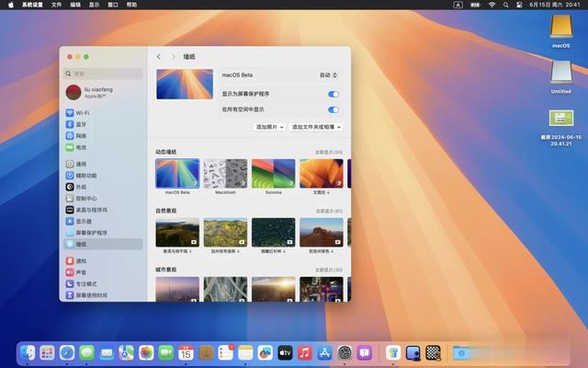Open 屏幕保护程序 (Screen Saver) in the sidebar
Screen dimensions: 588x368
104,233
